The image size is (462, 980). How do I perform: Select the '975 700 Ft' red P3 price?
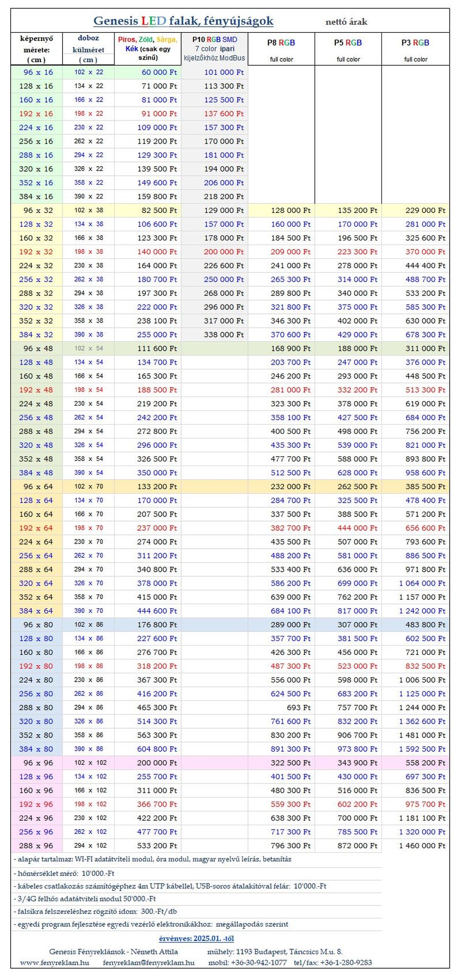pyautogui.click(x=415, y=804)
